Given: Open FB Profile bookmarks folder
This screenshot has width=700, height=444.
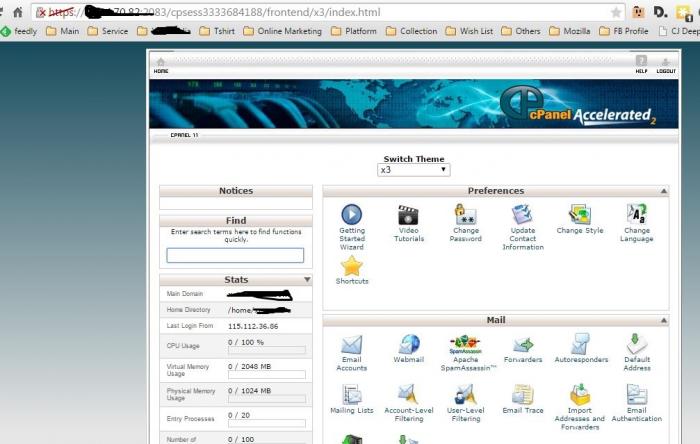Looking at the screenshot, I should [624, 31].
